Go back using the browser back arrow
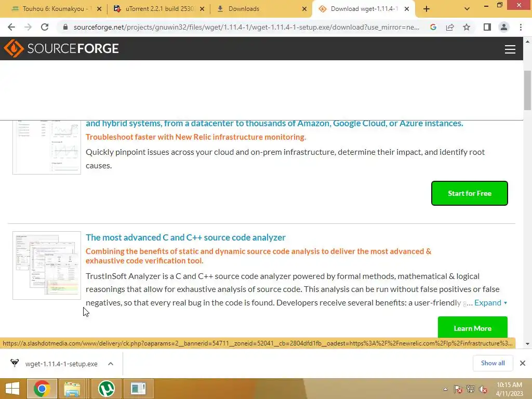Viewport: 532px width, 399px height. click(11, 27)
